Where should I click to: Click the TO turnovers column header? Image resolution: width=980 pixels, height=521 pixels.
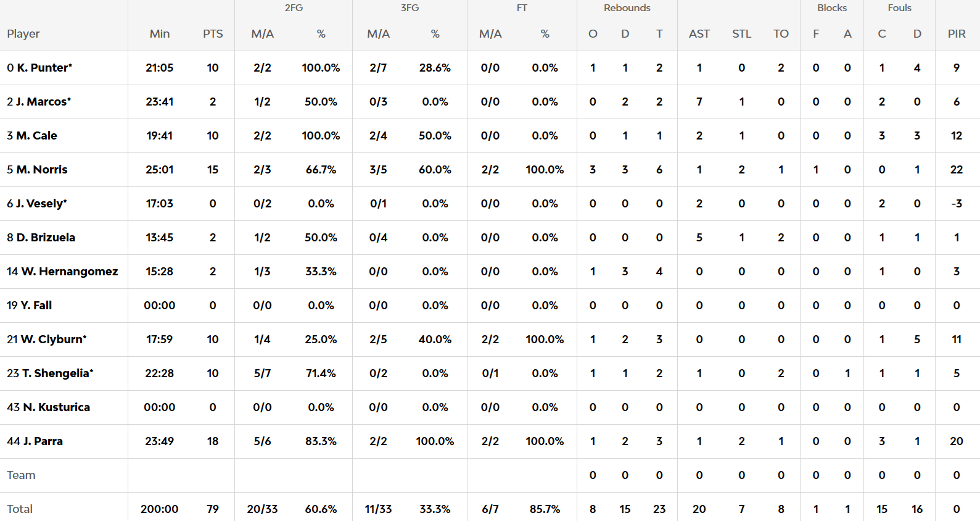tap(781, 34)
